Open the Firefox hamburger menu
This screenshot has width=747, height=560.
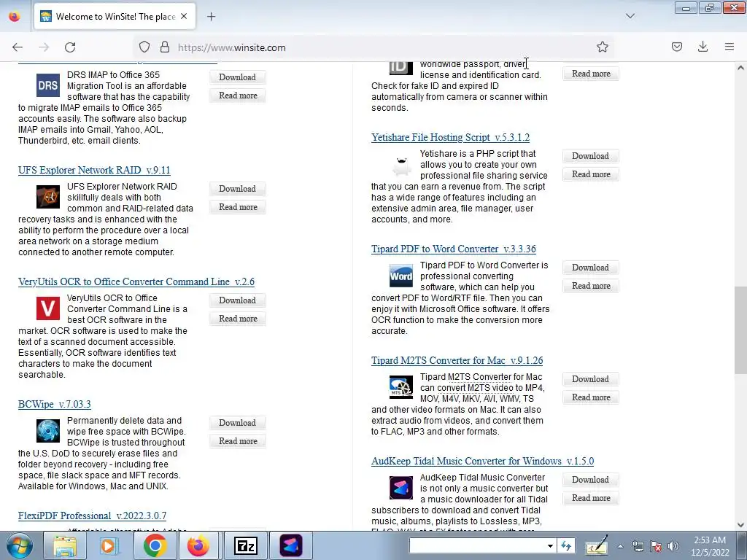point(729,47)
